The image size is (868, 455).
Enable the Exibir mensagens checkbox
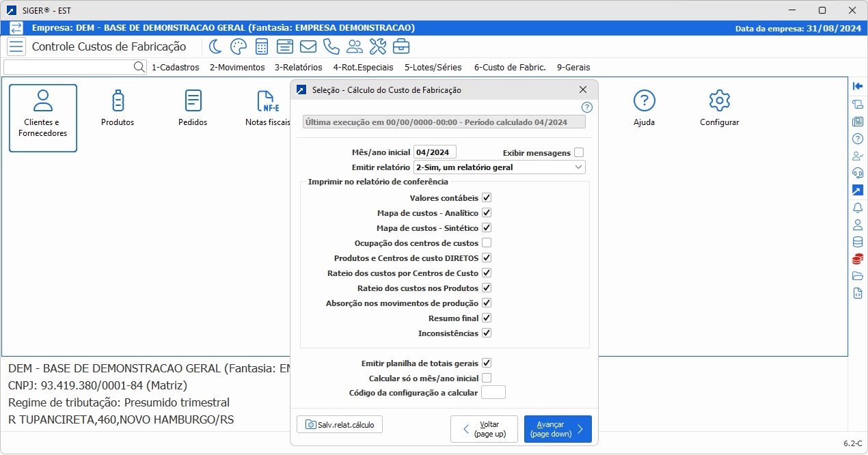[x=579, y=152]
